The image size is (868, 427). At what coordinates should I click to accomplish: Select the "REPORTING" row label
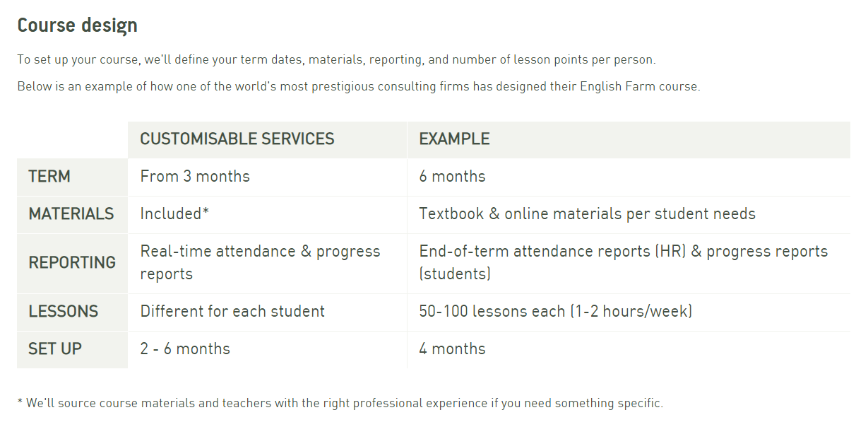tap(72, 262)
